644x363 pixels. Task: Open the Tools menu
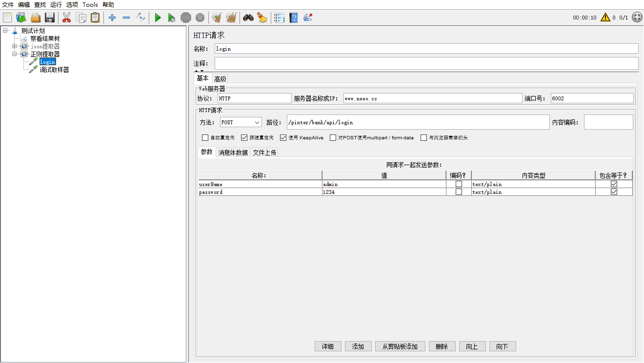[90, 4]
